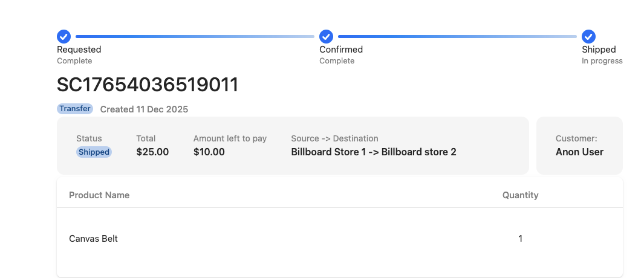The image size is (644, 278).
Task: Click the Requested step label
Action: [x=79, y=50]
